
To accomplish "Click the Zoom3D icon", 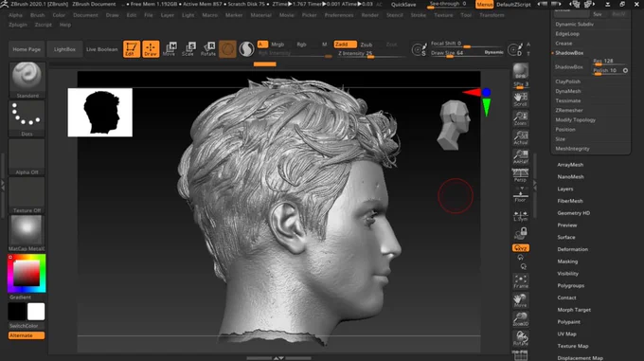I will tap(520, 319).
